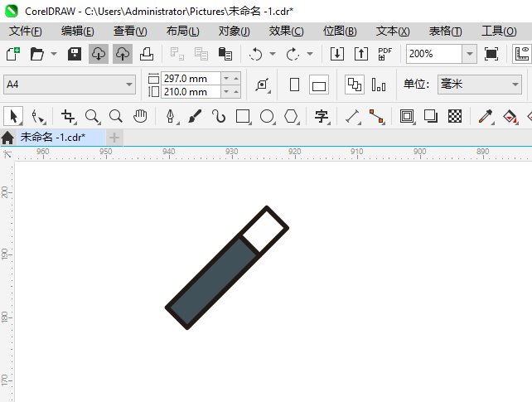Click the Open folder icon
Image resolution: width=532 pixels, height=402 pixels.
coord(37,54)
